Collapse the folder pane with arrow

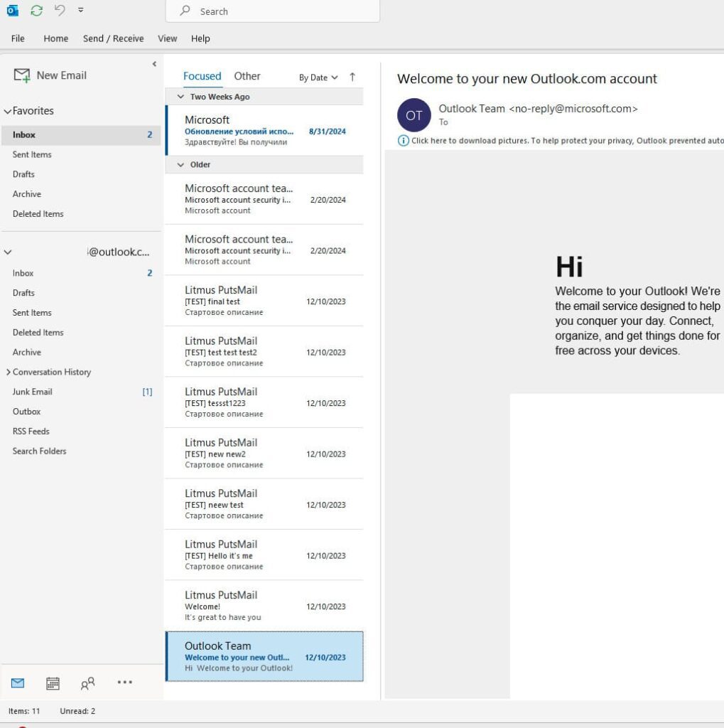point(154,64)
